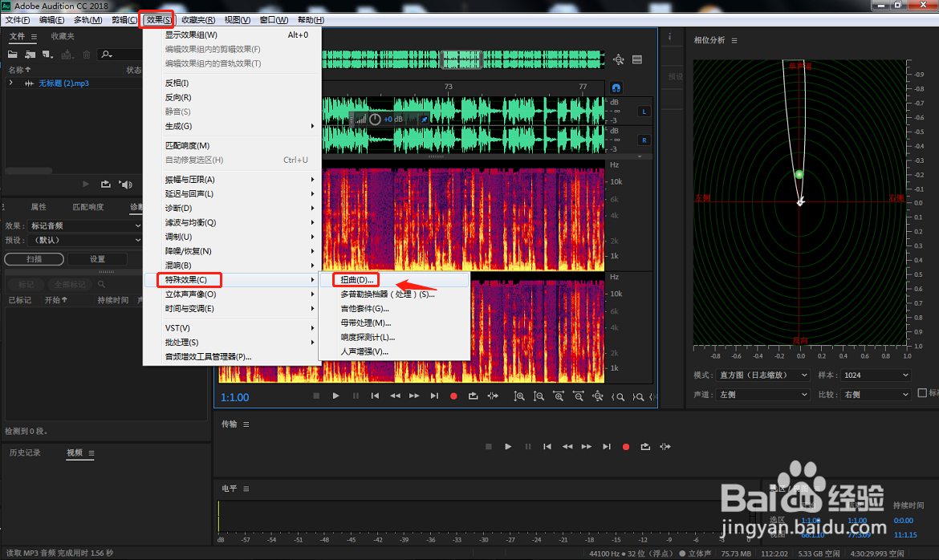Click Play in the 传输 panel
The image size is (939, 560).
pyautogui.click(x=509, y=446)
